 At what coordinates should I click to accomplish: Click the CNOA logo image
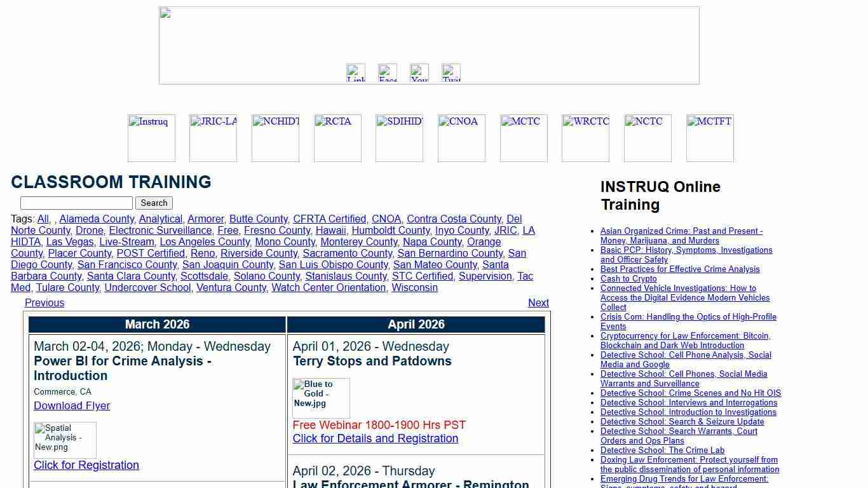(x=461, y=138)
